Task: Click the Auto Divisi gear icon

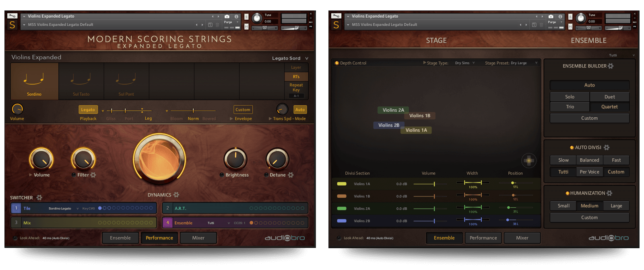Action: tap(607, 147)
